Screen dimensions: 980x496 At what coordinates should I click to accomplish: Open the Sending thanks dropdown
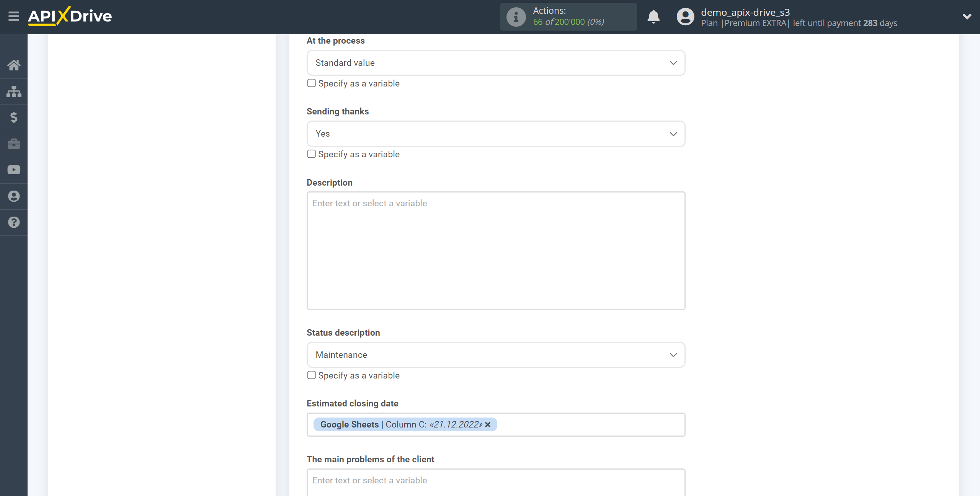[x=496, y=134]
